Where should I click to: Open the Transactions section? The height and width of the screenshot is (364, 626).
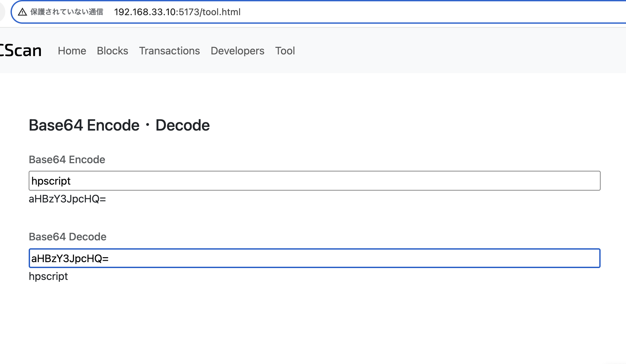[170, 51]
